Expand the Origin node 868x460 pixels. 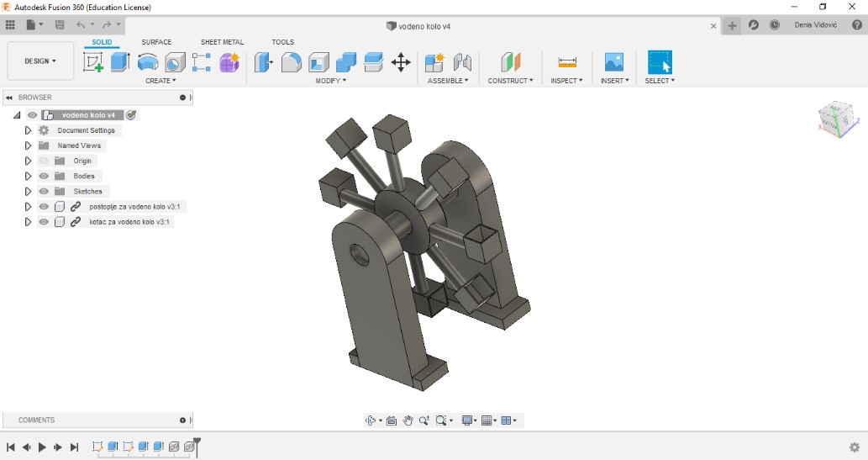pyautogui.click(x=28, y=161)
